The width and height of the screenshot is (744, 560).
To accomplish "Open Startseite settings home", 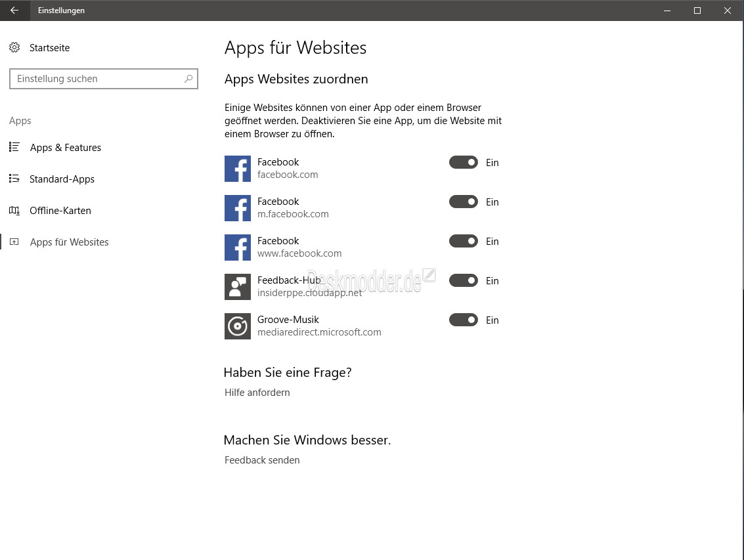I will pyautogui.click(x=49, y=47).
